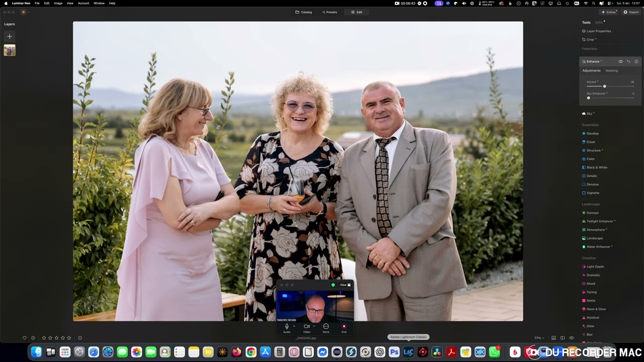The height and width of the screenshot is (362, 644).
Task: Open Finder from the Dock
Action: [x=36, y=352]
